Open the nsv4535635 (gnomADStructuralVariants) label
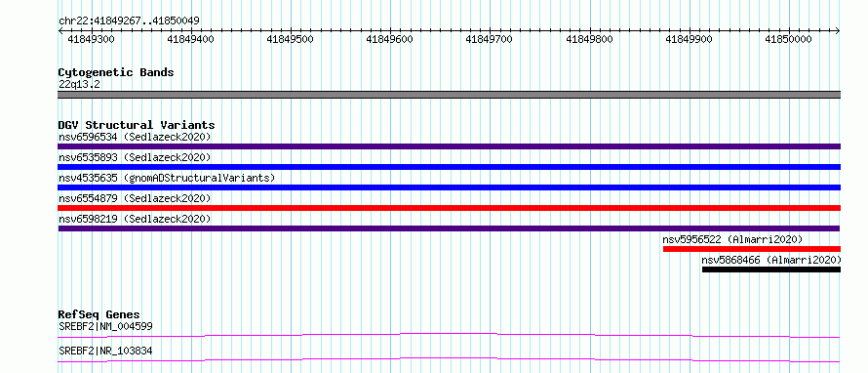The height and width of the screenshot is (373, 868). (167, 178)
